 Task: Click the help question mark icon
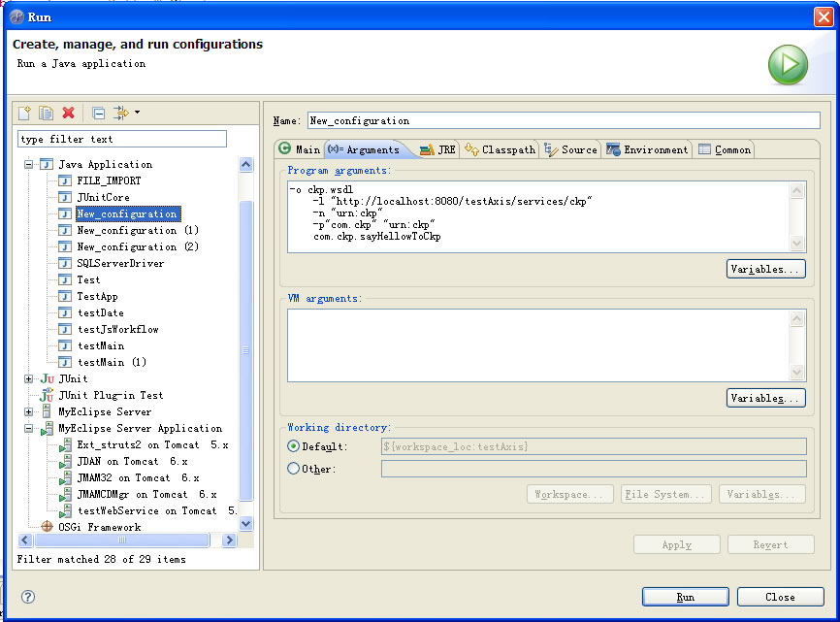tap(28, 597)
